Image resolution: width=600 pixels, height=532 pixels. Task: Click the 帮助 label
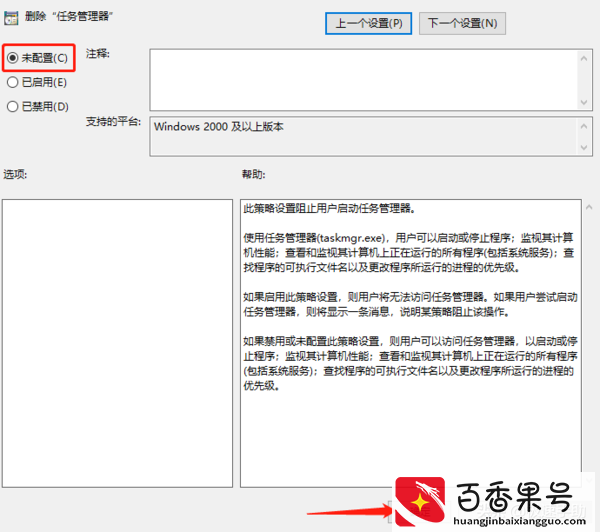(253, 174)
